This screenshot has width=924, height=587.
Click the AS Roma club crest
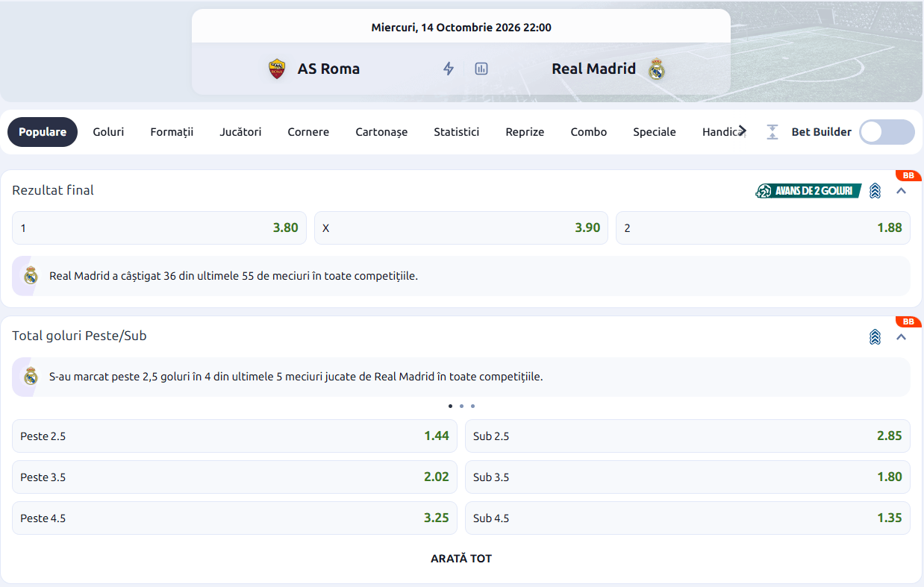click(277, 69)
